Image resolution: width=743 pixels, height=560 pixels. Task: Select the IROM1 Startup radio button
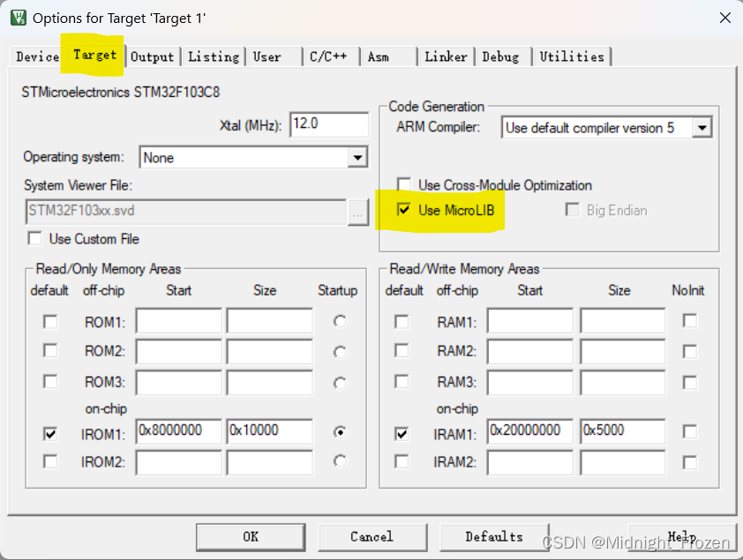(340, 432)
